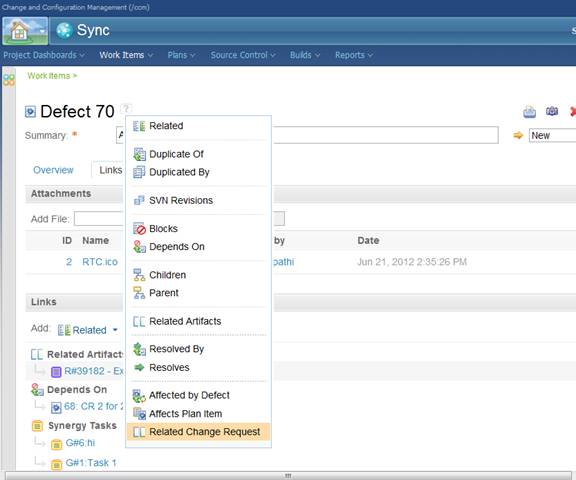The width and height of the screenshot is (576, 480).
Task: Open the Reports menu
Action: [x=354, y=55]
